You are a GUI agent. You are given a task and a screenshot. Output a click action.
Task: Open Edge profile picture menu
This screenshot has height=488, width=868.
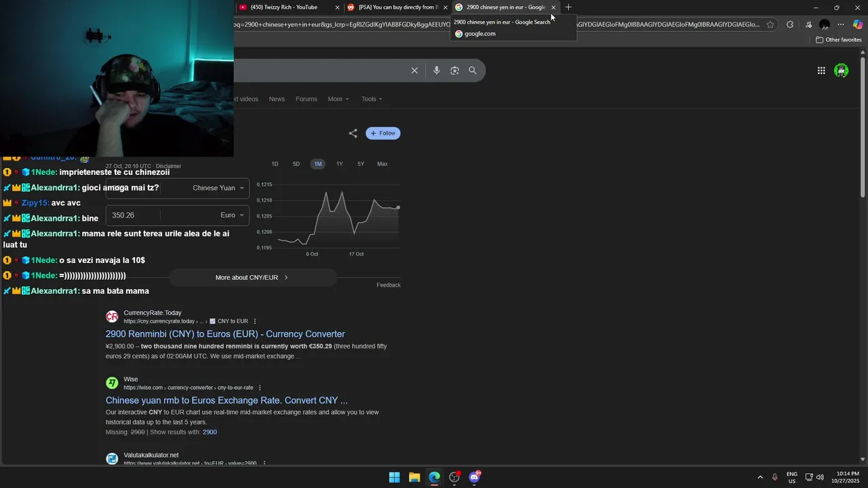pyautogui.click(x=825, y=24)
